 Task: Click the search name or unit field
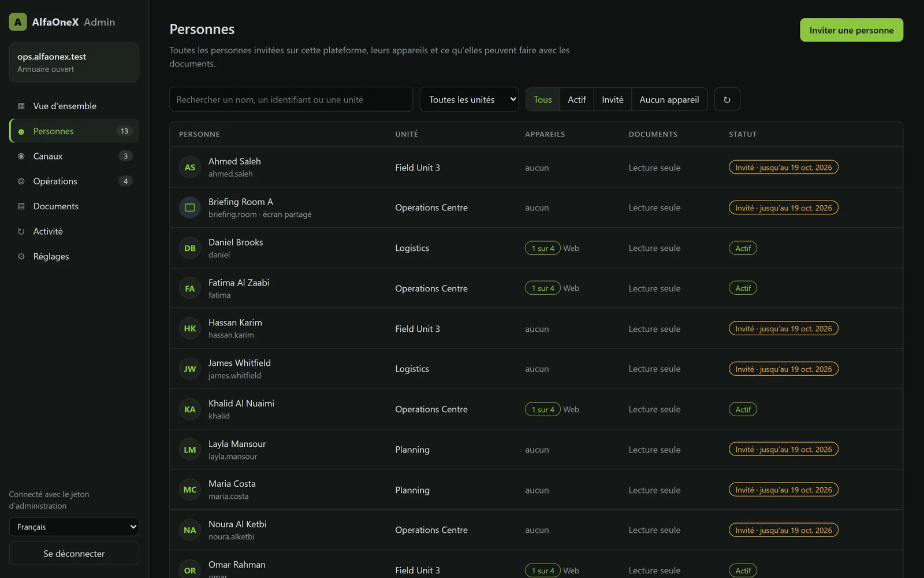click(x=291, y=99)
